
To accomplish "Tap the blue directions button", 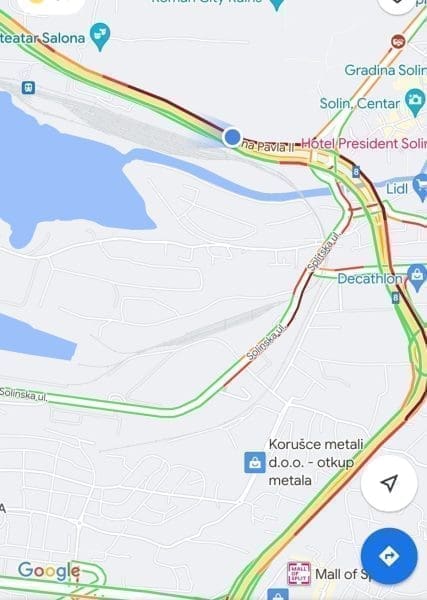I will [389, 556].
